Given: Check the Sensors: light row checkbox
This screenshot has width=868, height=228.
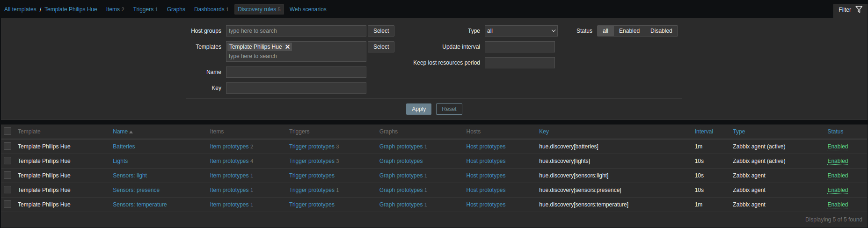Looking at the screenshot, I should 7,175.
